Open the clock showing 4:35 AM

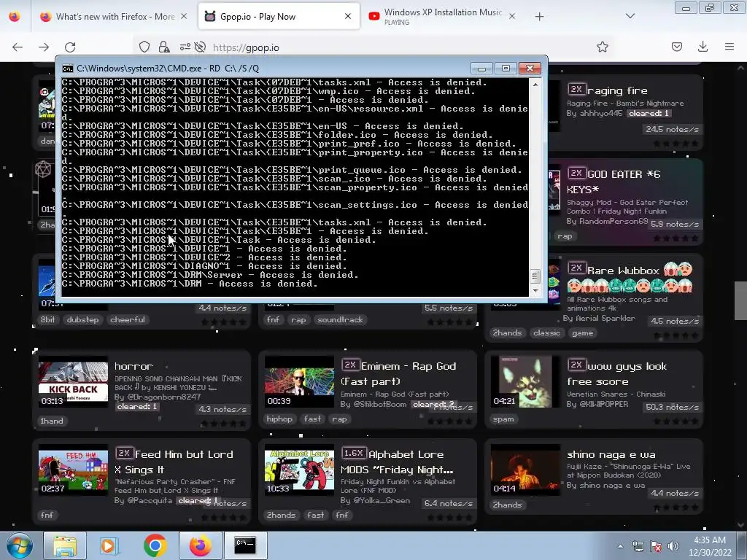(710, 546)
